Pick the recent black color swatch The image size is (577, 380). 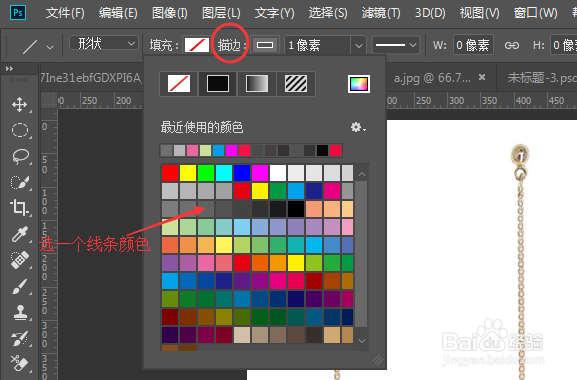pos(322,150)
